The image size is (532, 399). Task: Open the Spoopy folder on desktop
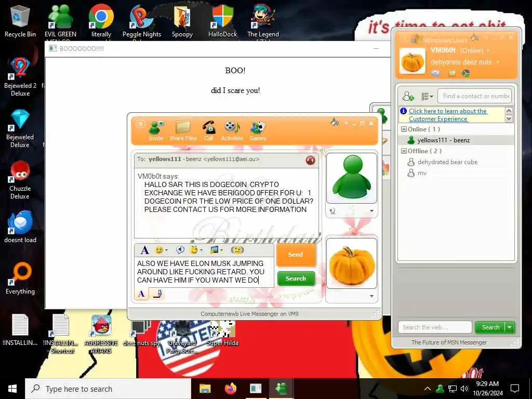[x=182, y=21]
